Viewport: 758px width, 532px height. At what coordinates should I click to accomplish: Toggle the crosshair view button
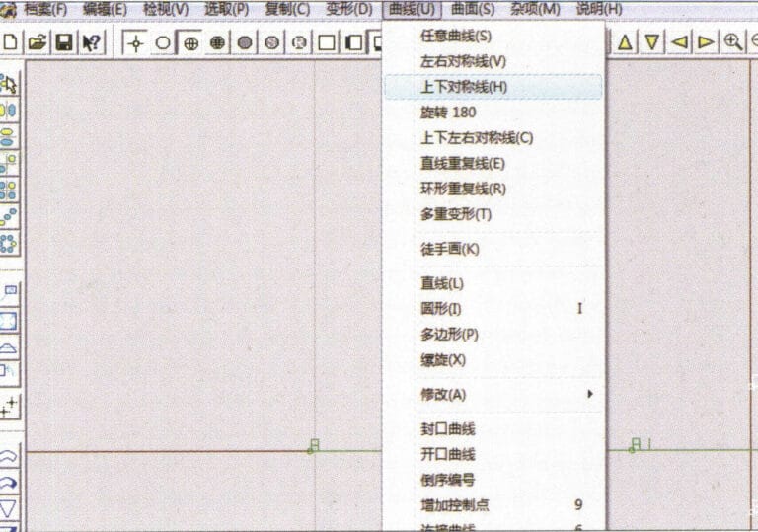[x=135, y=43]
